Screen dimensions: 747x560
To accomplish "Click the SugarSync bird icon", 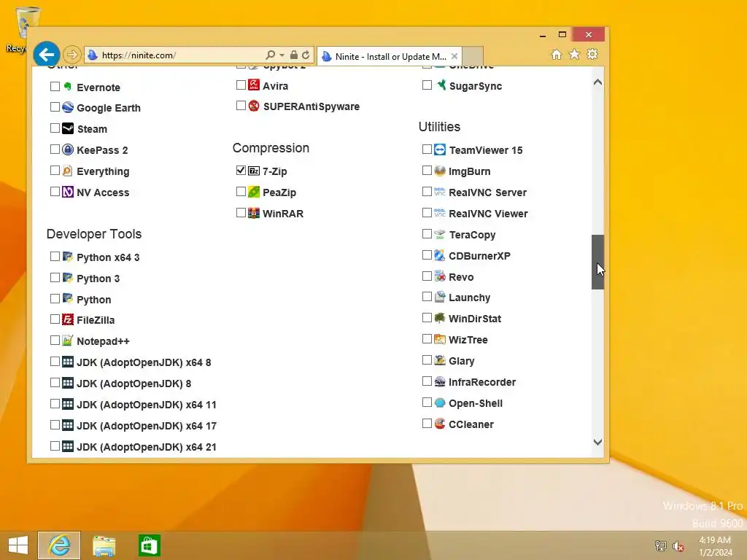I will point(440,86).
